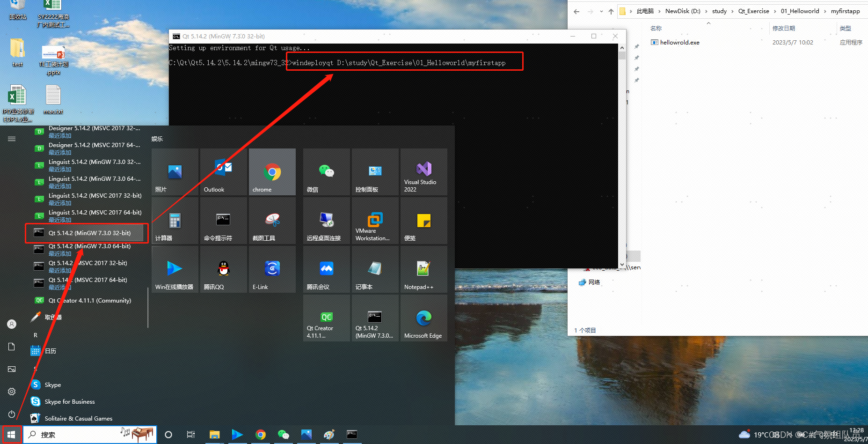Open the 照片 (Photos) tile
The image size is (868, 444).
tap(175, 172)
